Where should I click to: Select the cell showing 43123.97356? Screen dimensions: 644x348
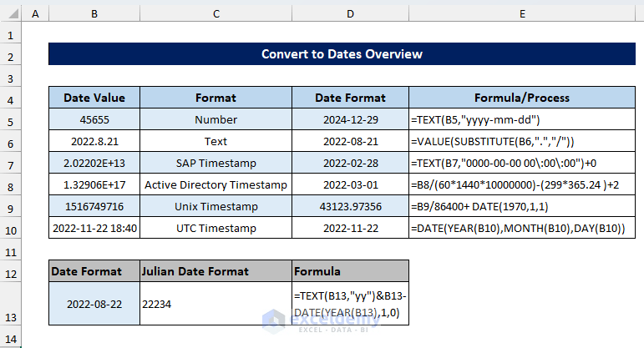coord(350,206)
